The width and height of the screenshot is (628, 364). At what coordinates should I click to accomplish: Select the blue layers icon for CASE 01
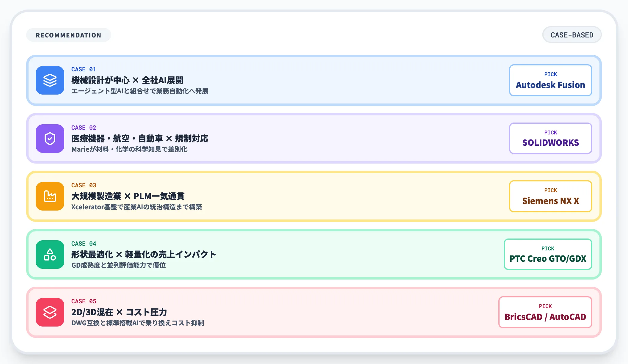pyautogui.click(x=50, y=80)
